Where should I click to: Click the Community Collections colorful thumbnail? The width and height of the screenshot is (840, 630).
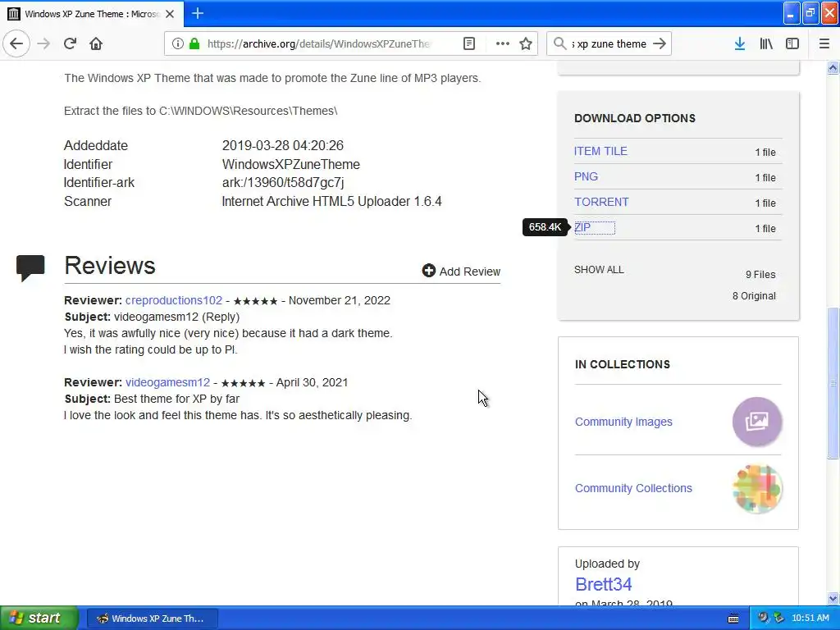pos(757,488)
